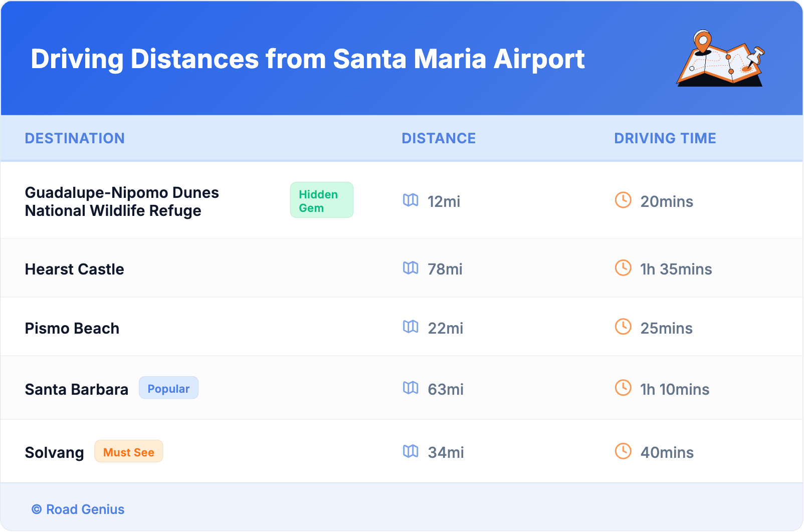This screenshot has width=804, height=532.
Task: Select the Hearst Castle destination name
Action: coord(75,270)
